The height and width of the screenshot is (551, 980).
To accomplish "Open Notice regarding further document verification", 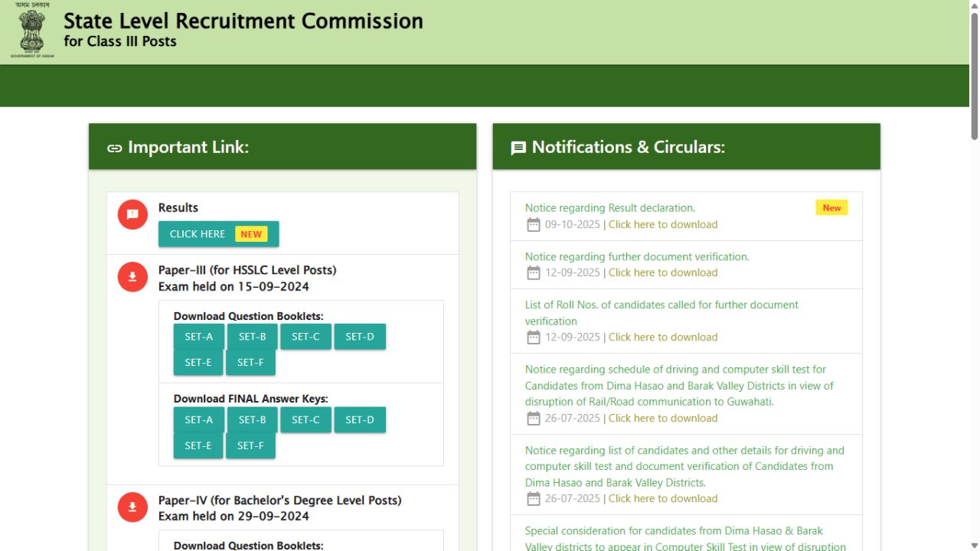I will [x=636, y=257].
